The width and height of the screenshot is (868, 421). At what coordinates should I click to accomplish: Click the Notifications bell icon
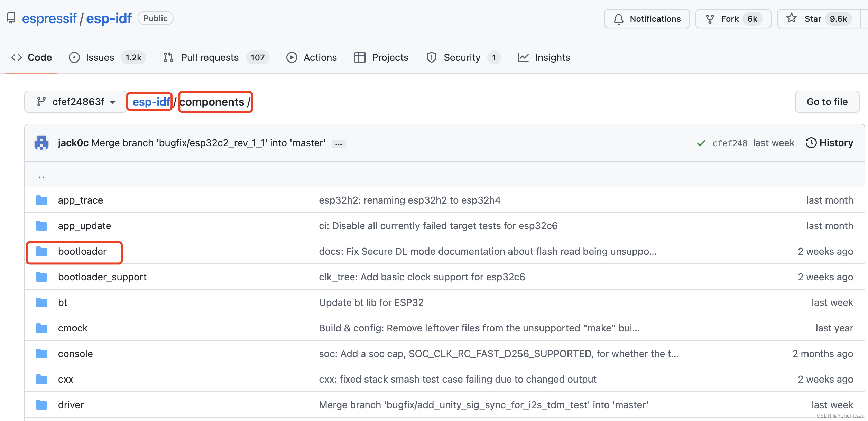coord(618,19)
